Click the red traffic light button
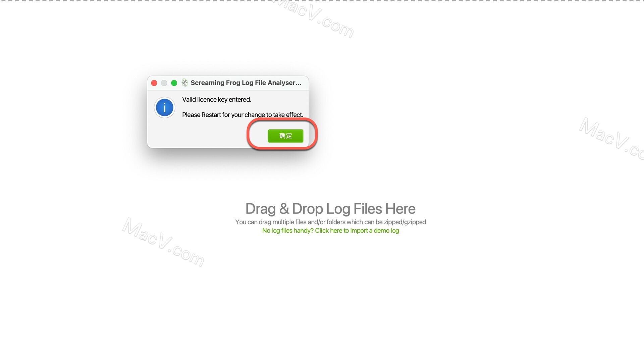 pos(155,83)
